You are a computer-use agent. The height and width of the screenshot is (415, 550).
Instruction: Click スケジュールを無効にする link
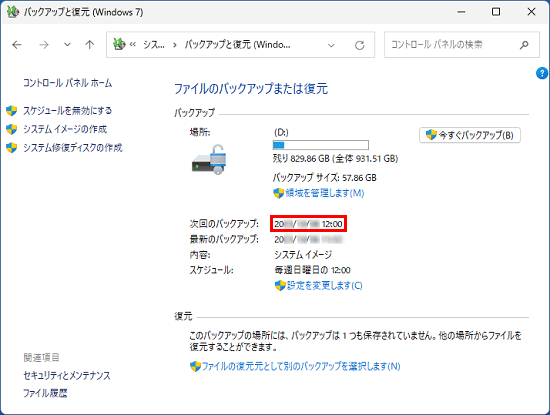pos(67,111)
